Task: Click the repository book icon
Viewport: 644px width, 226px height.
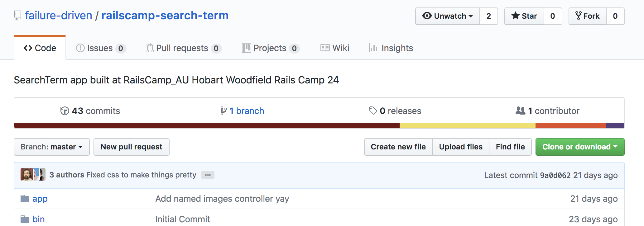Action: pyautogui.click(x=17, y=16)
